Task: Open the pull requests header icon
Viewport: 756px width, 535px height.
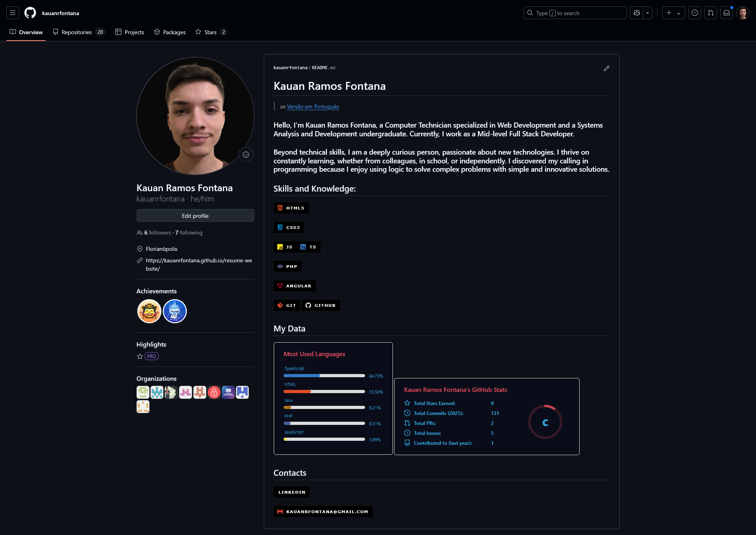Action: pyautogui.click(x=711, y=13)
